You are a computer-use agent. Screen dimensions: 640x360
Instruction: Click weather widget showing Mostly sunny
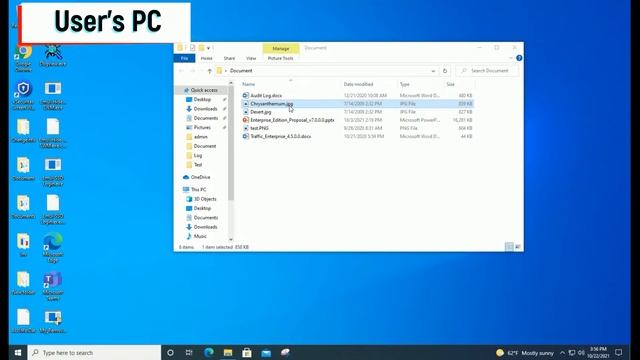(x=525, y=353)
